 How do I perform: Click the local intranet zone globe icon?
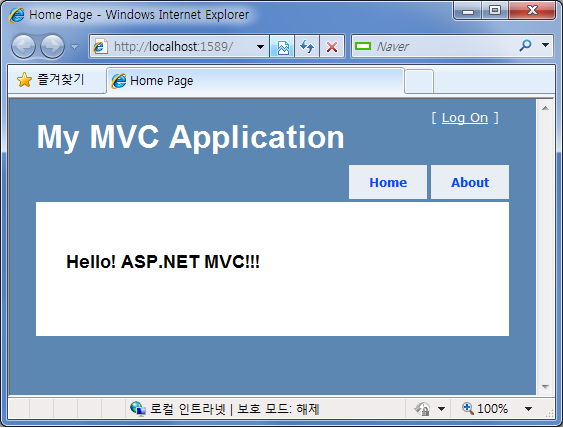point(138,409)
